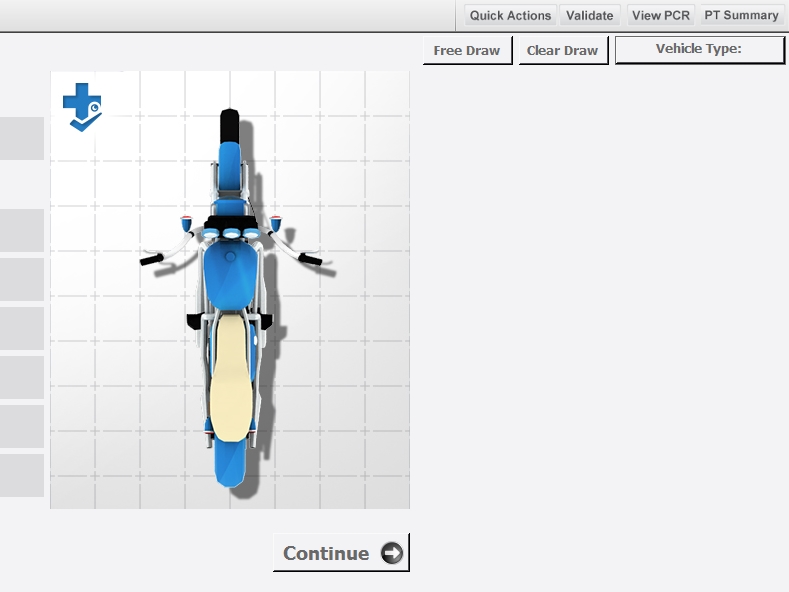
Task: Click the center headlight of motorcycle
Action: click(231, 234)
